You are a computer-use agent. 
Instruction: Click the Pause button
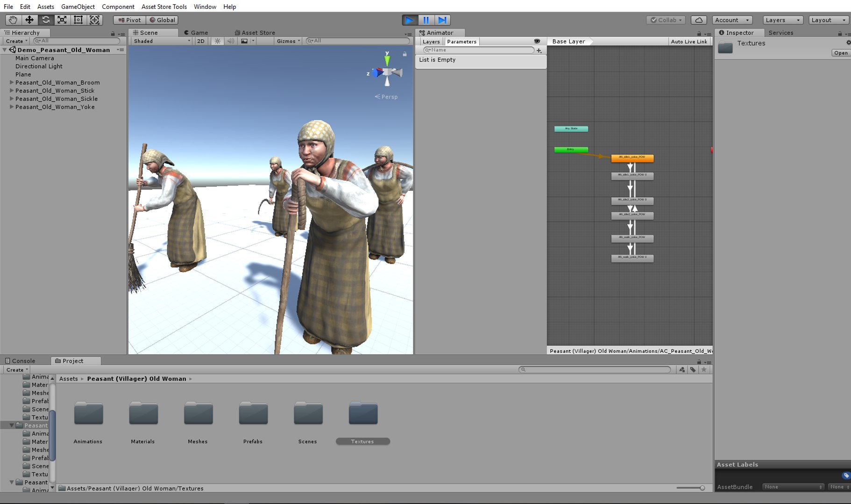[x=426, y=20]
